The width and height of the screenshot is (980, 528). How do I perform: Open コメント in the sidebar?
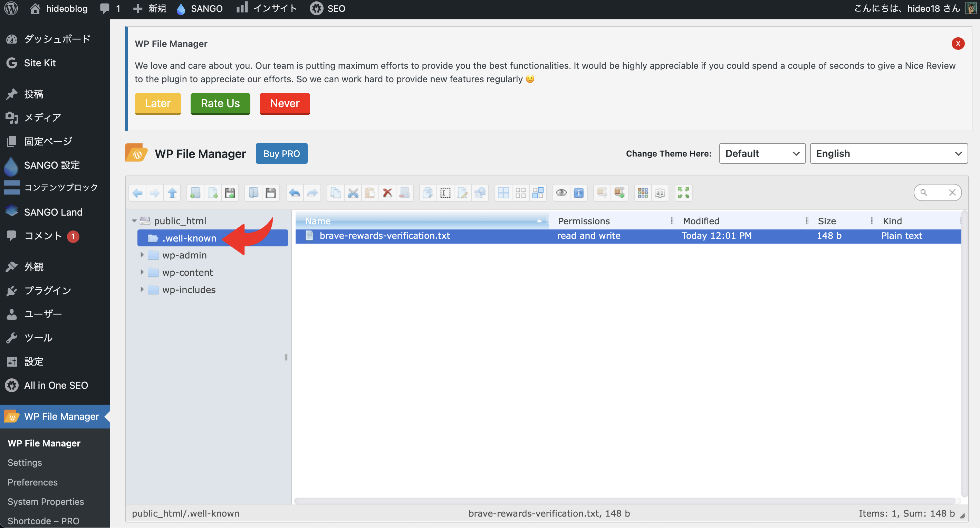click(55, 236)
